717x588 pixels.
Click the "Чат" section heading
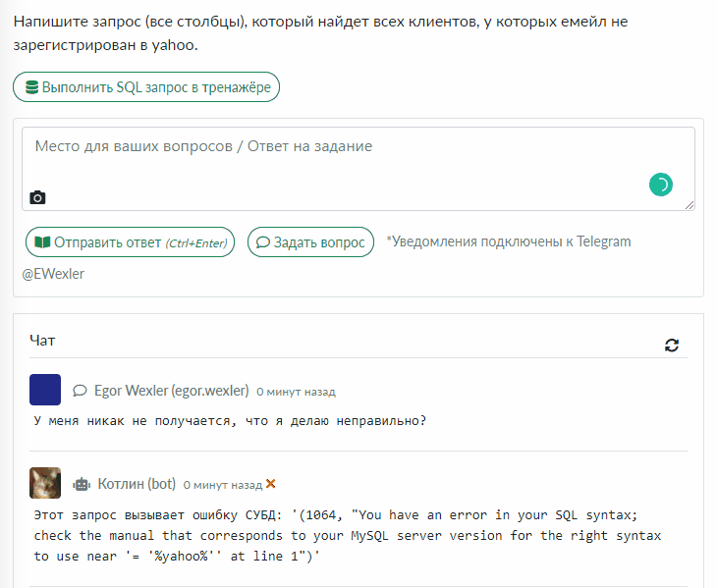[42, 341]
